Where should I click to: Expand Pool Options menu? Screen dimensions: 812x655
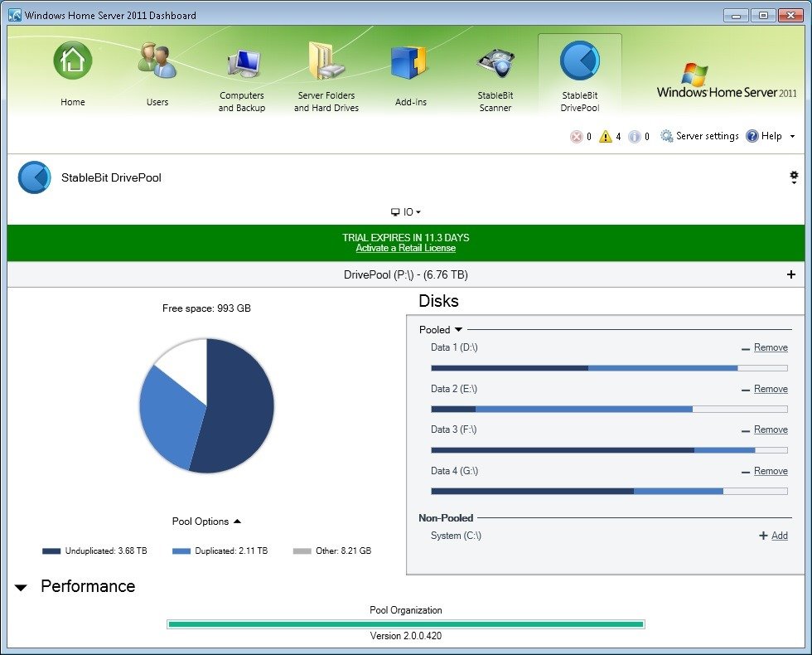pyautogui.click(x=206, y=522)
